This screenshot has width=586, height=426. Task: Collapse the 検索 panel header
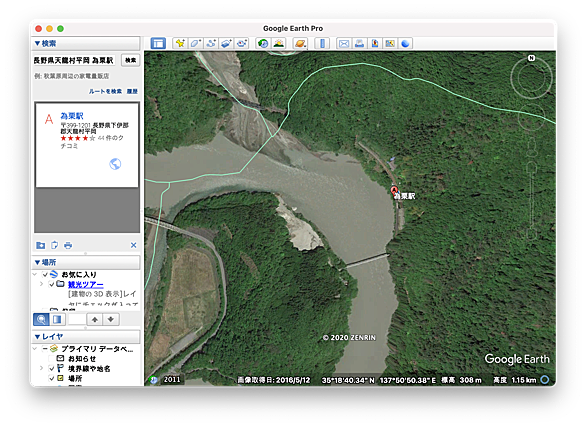pos(86,43)
